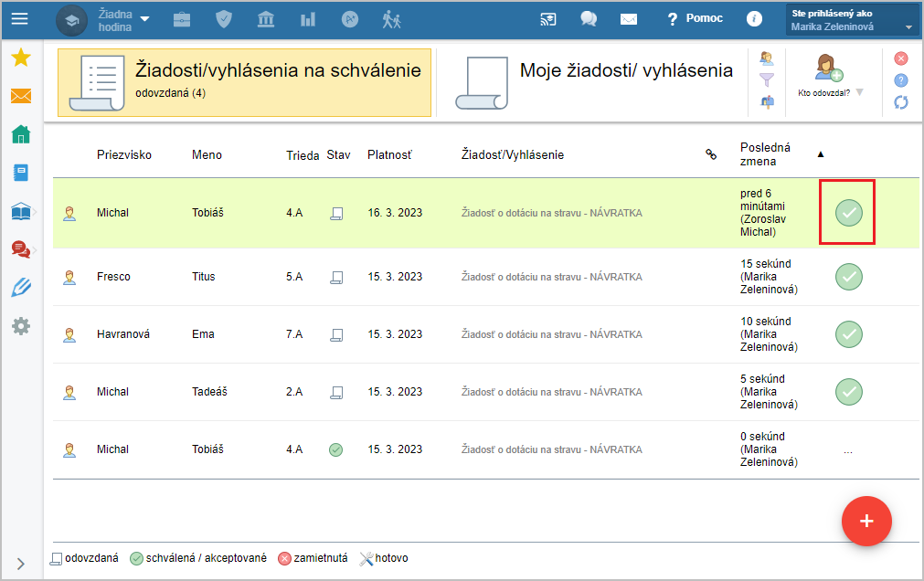This screenshot has height=581, width=924.
Task: Open orange envelope in sidebar
Action: pos(21,95)
